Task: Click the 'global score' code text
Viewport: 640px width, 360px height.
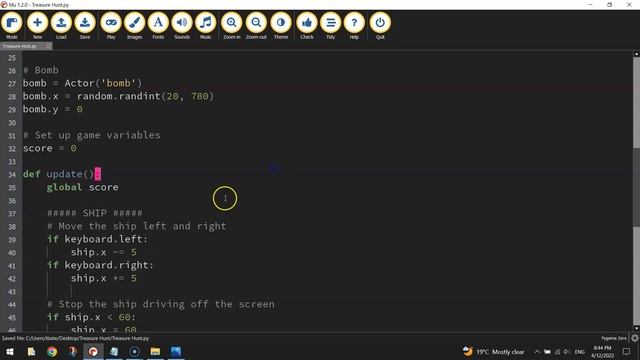Action: click(x=82, y=187)
